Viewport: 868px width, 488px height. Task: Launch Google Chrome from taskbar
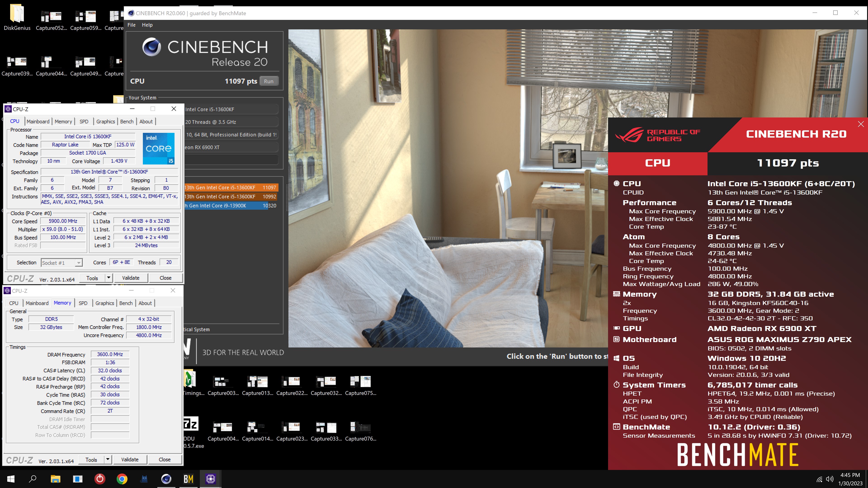(122, 479)
